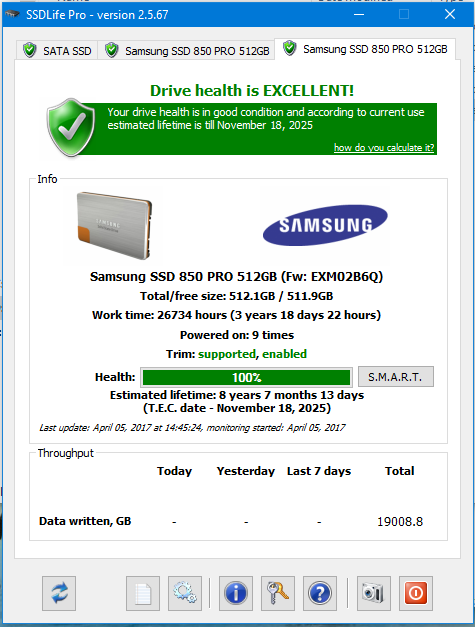Click the Total/free size line
The image size is (475, 627).
coord(236,296)
